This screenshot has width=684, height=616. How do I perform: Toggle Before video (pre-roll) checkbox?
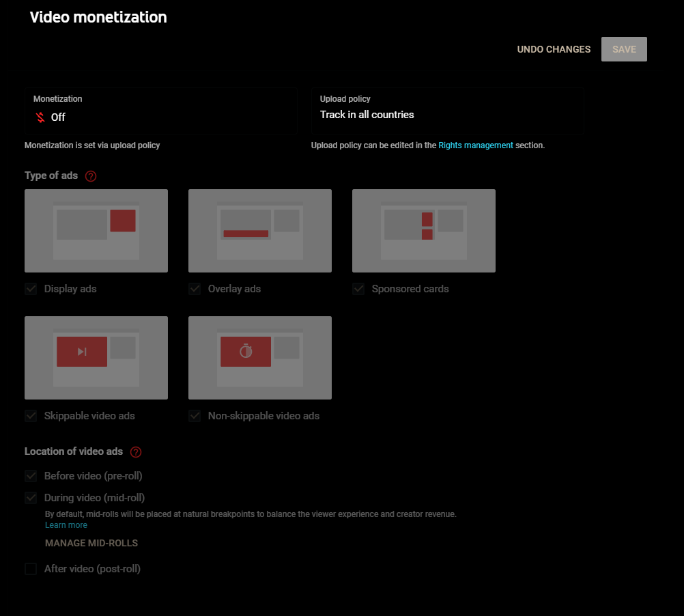click(x=31, y=476)
